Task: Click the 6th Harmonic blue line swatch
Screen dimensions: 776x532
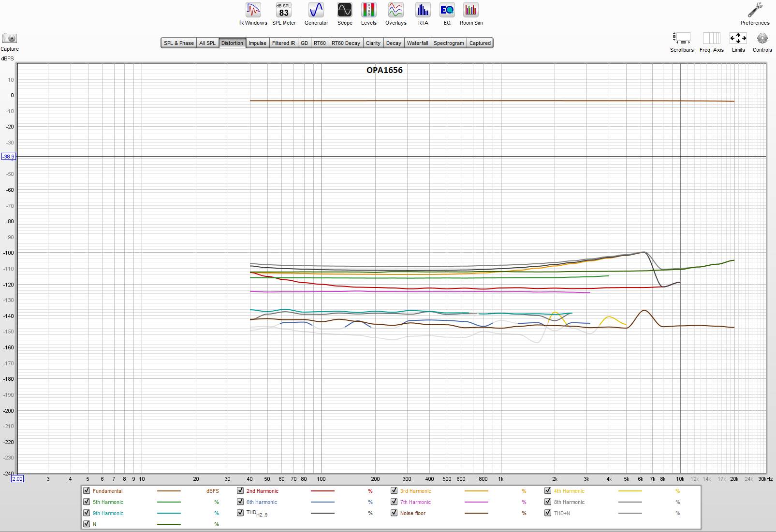Action: [x=322, y=502]
